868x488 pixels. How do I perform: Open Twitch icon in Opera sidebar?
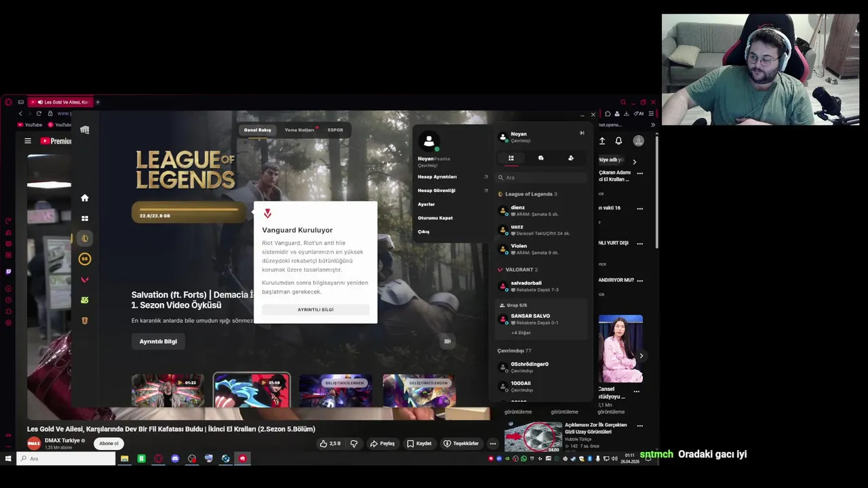8,271
